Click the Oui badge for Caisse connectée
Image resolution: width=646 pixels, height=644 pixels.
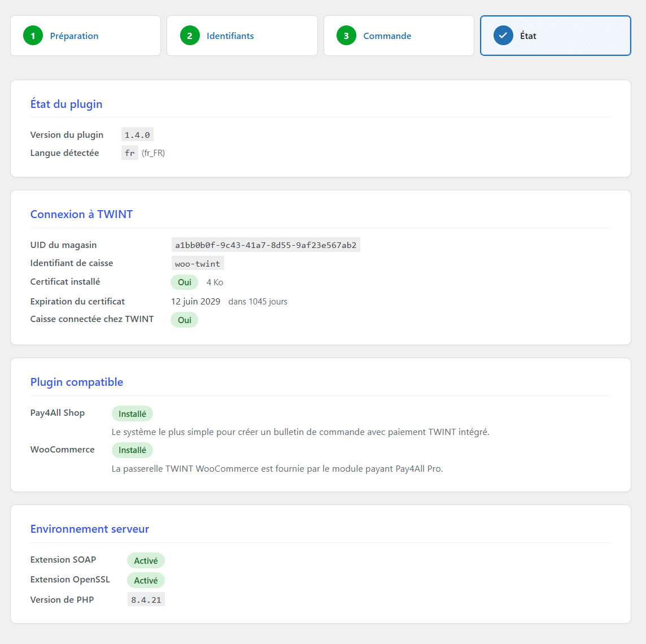click(x=184, y=320)
